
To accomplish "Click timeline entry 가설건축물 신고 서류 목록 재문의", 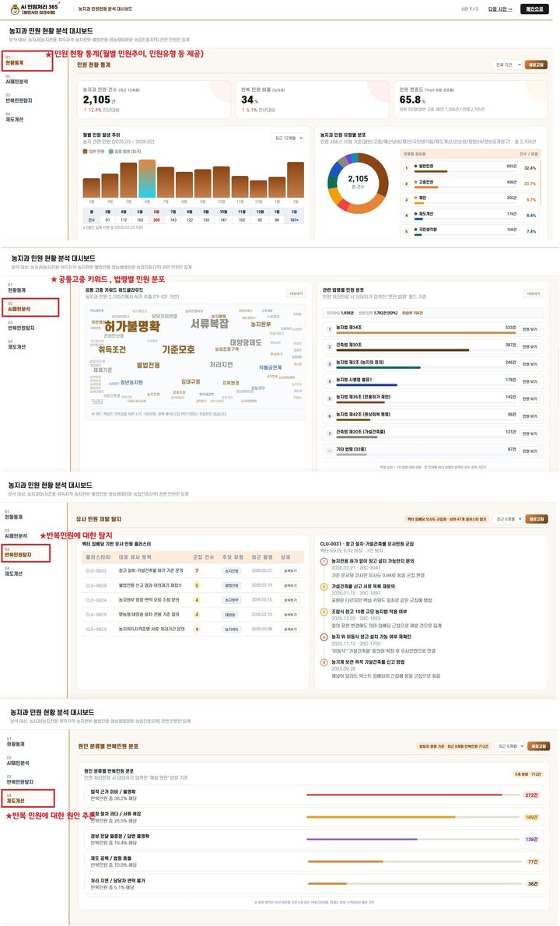I will tap(363, 587).
